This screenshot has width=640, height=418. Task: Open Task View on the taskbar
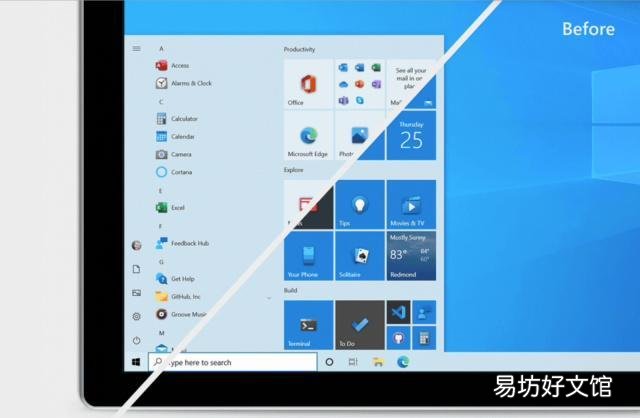(353, 362)
